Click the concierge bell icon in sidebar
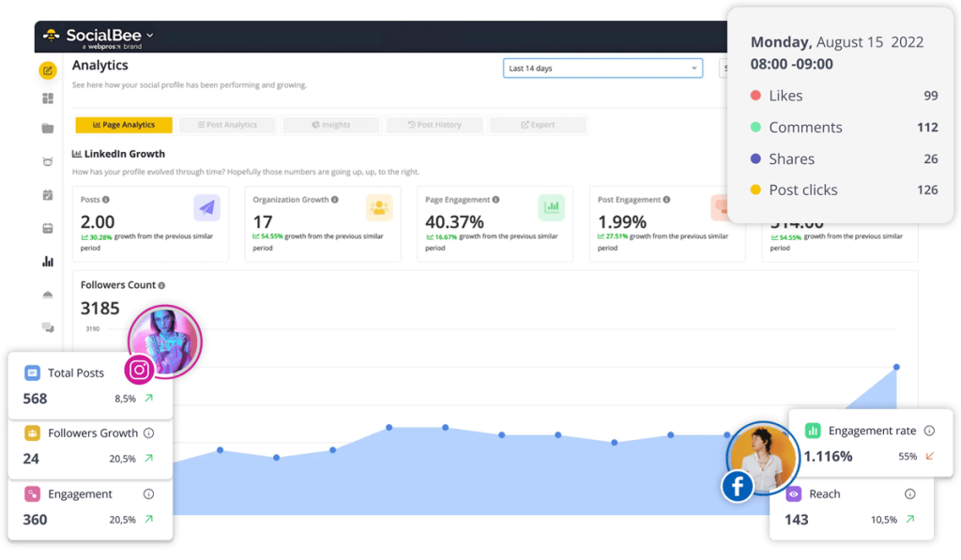Image resolution: width=961 pixels, height=560 pixels. click(48, 295)
